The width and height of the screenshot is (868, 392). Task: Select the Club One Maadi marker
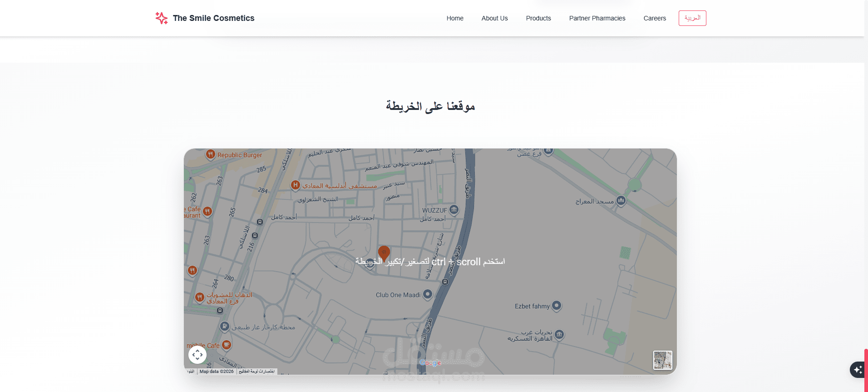point(428,294)
